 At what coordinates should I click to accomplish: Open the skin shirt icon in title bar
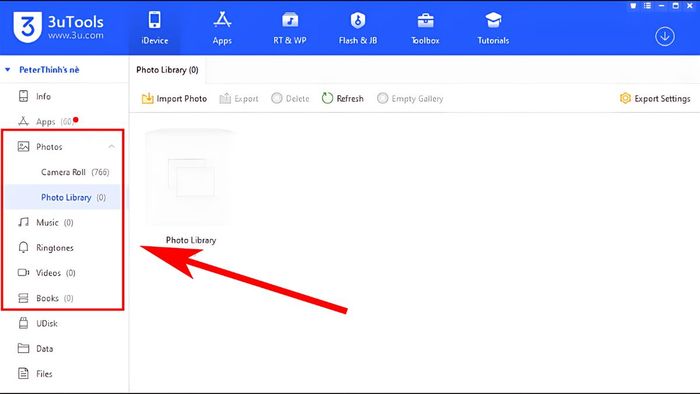click(x=633, y=6)
